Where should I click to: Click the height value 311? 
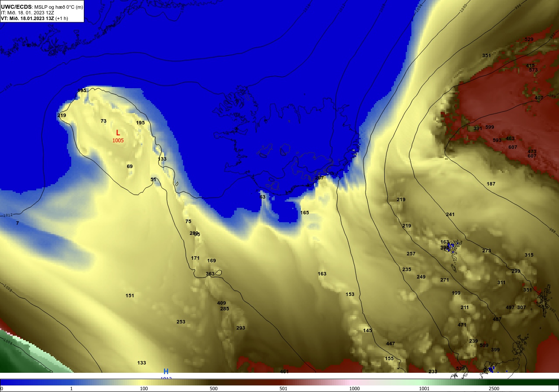pos(501,283)
